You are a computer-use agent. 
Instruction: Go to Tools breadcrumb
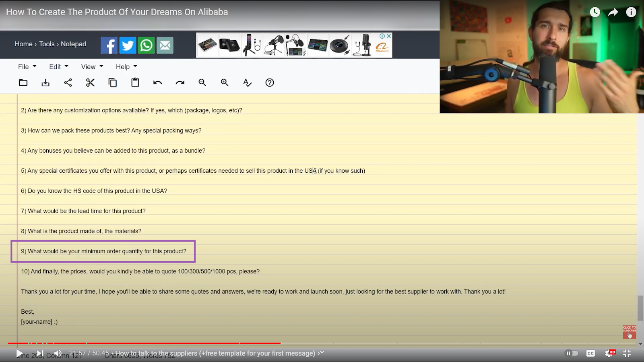tap(47, 44)
